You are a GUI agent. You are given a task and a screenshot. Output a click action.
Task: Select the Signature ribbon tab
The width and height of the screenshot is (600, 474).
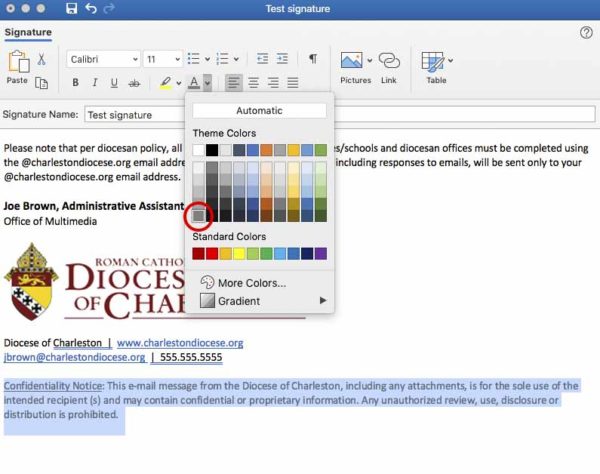[28, 33]
